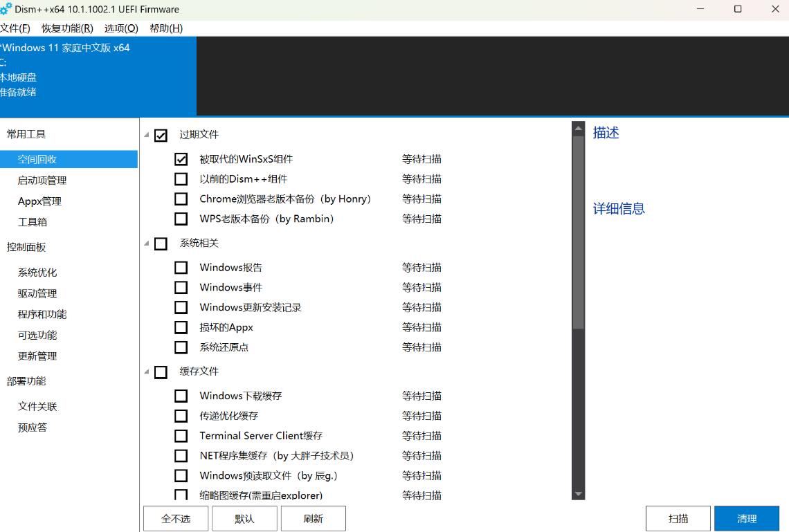Check Windows预读取文件 checkbox

181,475
